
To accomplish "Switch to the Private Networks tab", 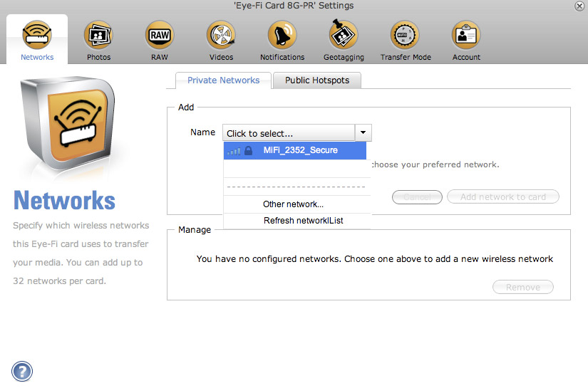I will tap(223, 80).
